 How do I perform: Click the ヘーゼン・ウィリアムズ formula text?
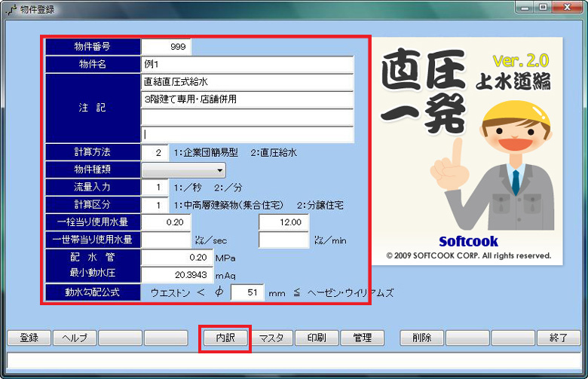(x=351, y=293)
